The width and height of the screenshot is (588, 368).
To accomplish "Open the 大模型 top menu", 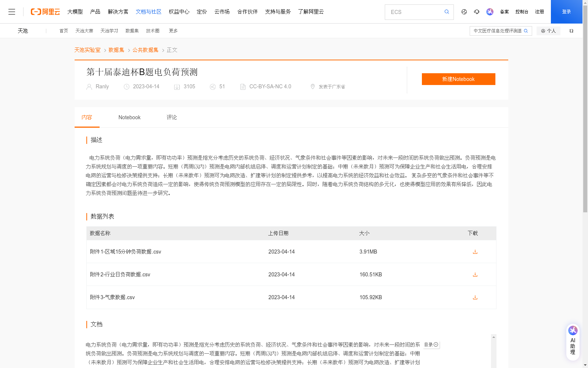I will (x=75, y=12).
